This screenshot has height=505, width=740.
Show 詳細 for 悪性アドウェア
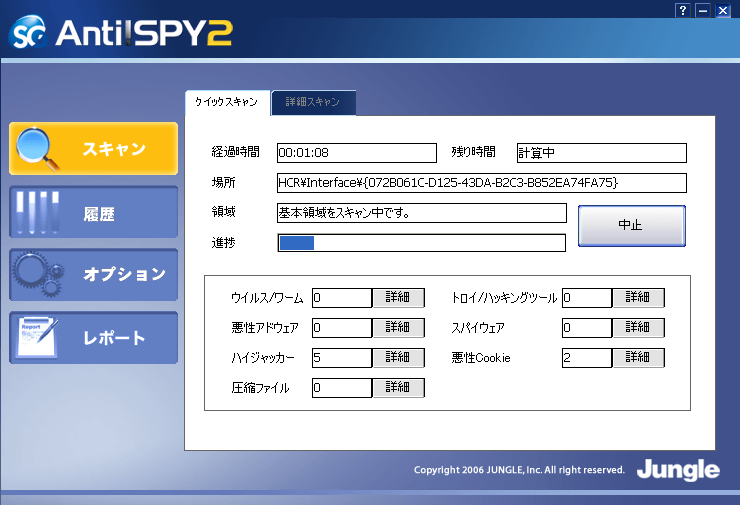point(398,328)
